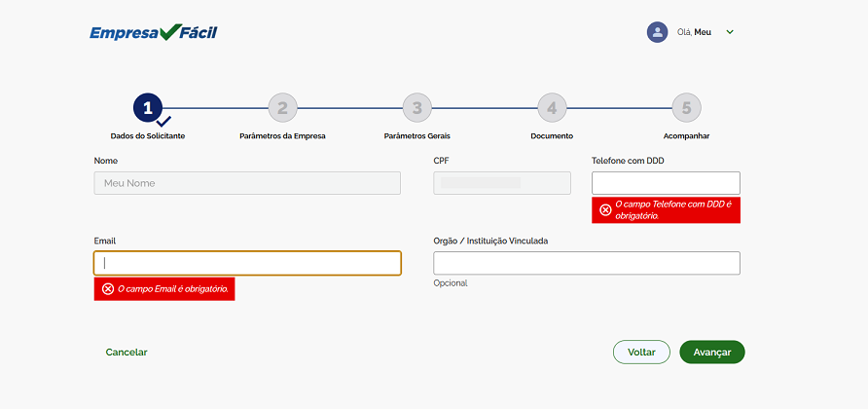Click the green Avançar button
This screenshot has height=410, width=868.
pyautogui.click(x=712, y=353)
